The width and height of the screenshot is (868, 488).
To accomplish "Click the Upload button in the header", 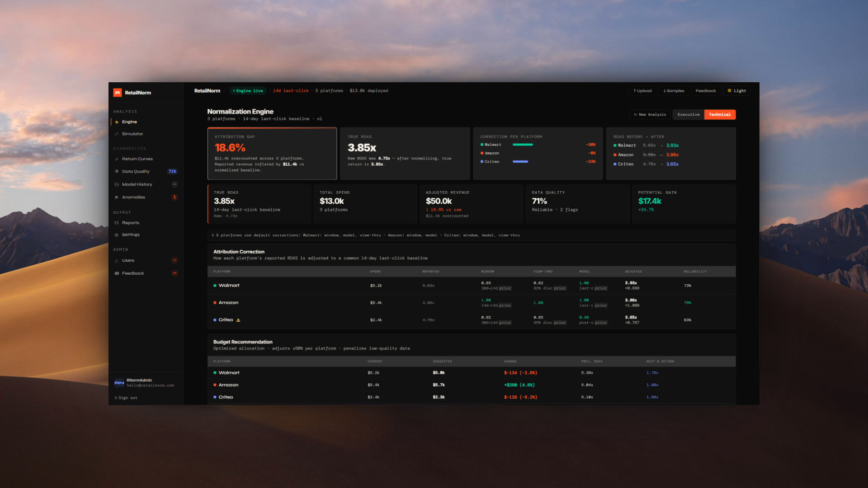I will click(x=642, y=90).
